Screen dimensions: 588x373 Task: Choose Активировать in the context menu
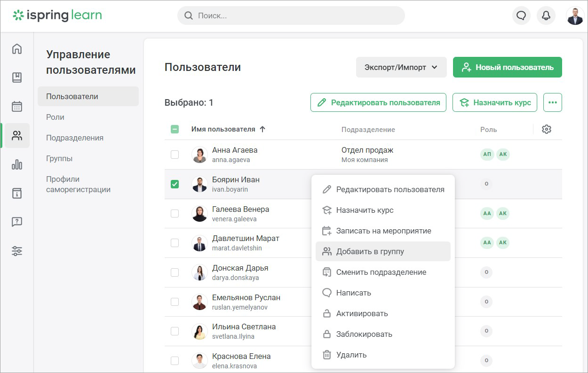pyautogui.click(x=383, y=313)
